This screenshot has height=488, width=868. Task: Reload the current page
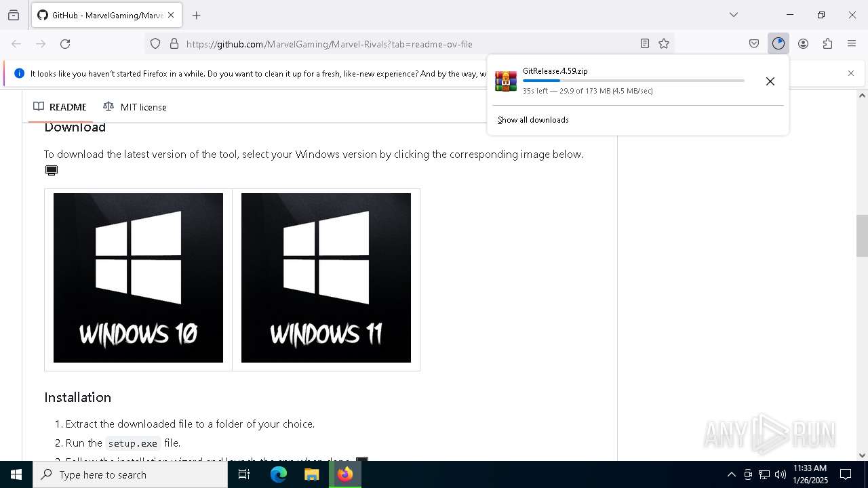(x=65, y=43)
